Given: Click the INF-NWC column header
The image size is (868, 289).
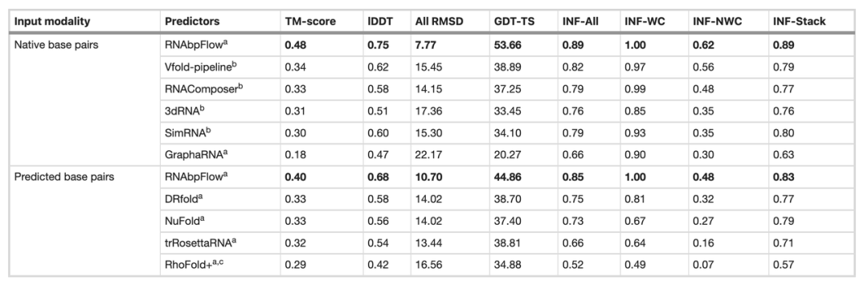Looking at the screenshot, I should click(717, 22).
